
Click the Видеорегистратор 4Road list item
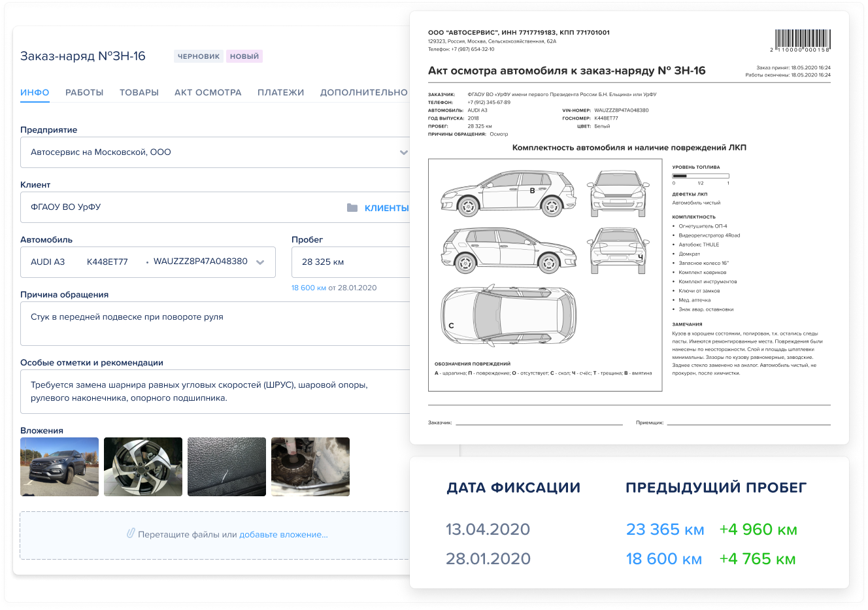point(709,235)
